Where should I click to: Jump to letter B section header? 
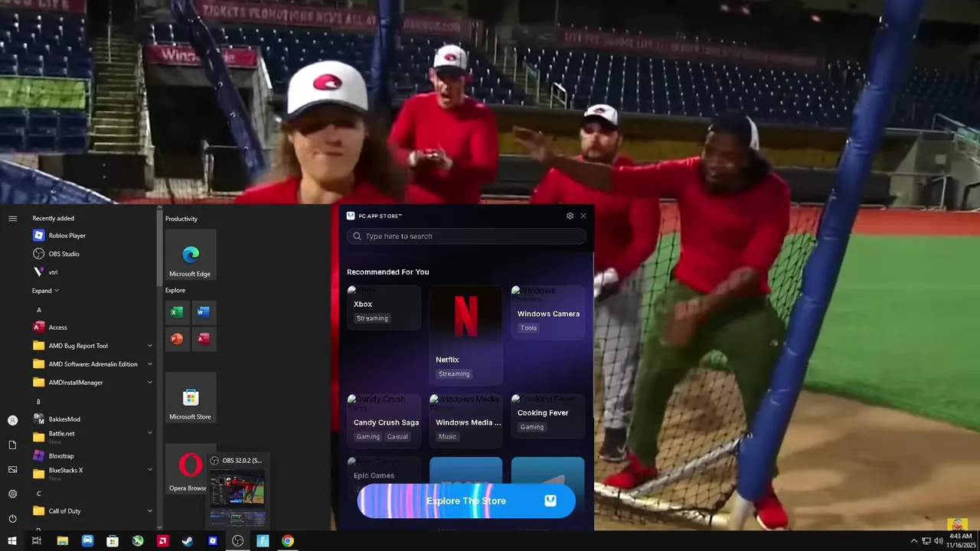pyautogui.click(x=38, y=402)
